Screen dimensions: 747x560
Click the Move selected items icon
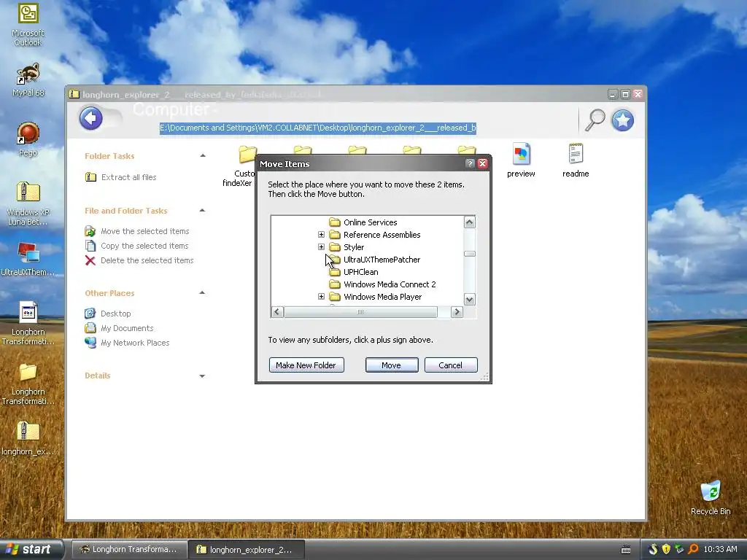point(90,231)
